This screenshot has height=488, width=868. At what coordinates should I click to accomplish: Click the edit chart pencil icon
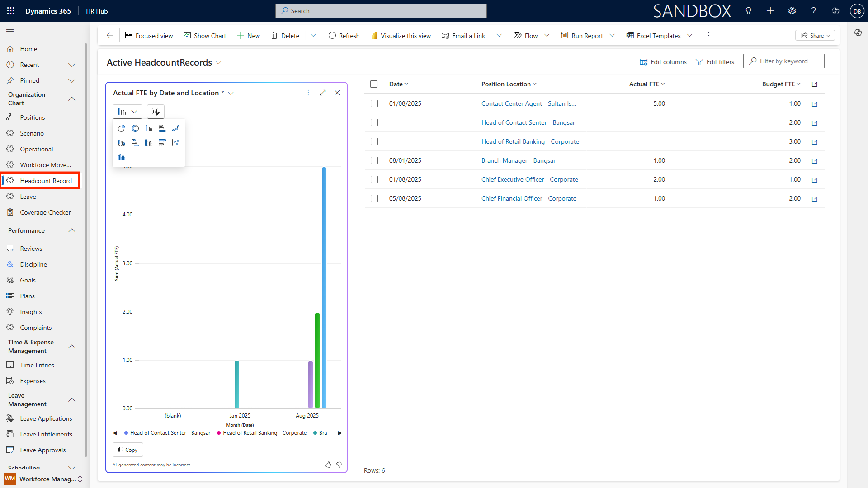(156, 112)
